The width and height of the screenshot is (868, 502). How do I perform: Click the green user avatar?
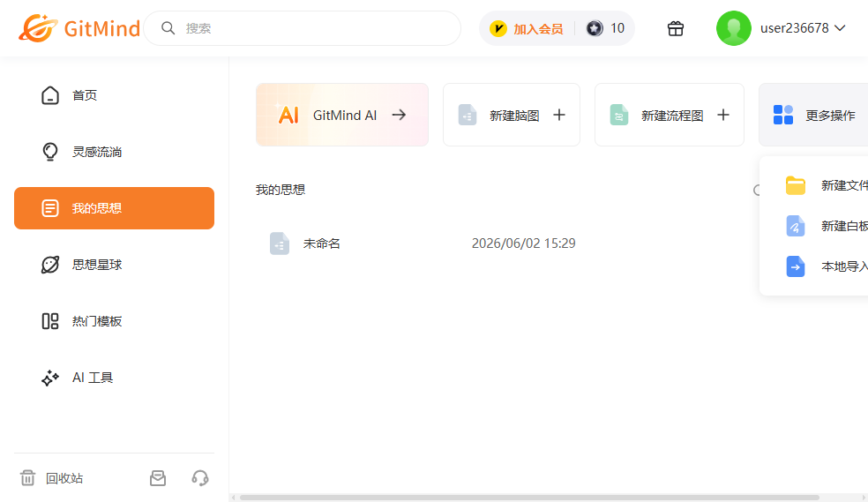click(x=734, y=28)
